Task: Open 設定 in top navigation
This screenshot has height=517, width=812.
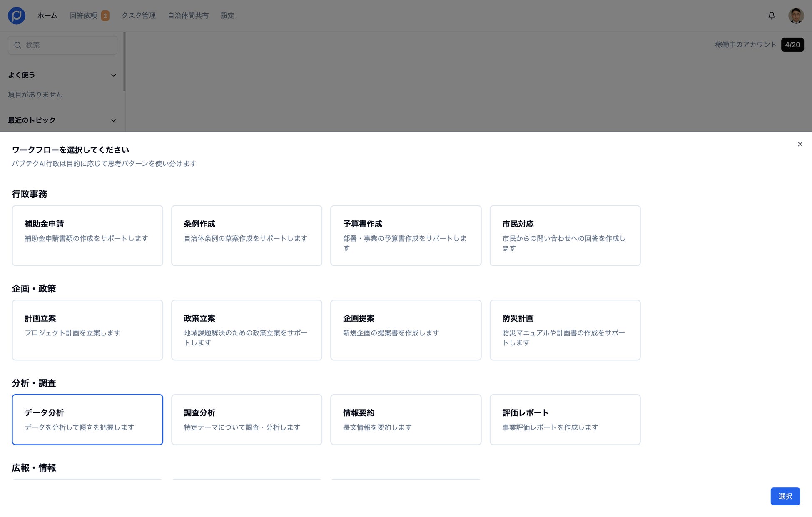Action: click(x=227, y=15)
